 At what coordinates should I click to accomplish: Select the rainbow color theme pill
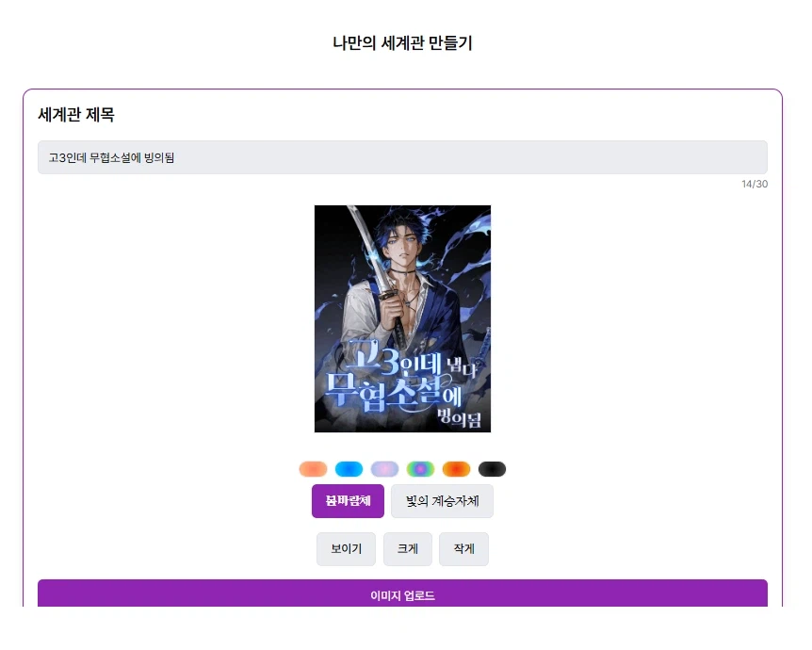click(420, 468)
